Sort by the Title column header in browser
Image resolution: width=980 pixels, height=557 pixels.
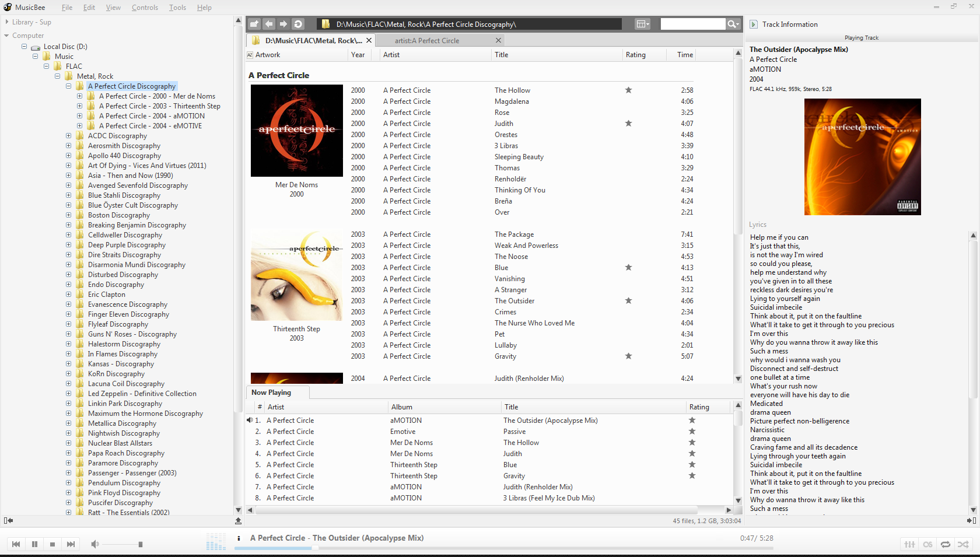click(557, 55)
